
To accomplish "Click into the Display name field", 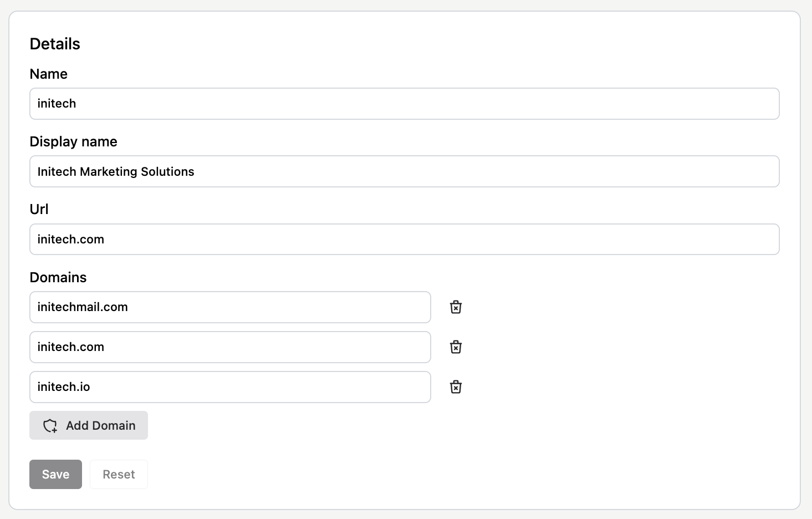I will point(405,171).
